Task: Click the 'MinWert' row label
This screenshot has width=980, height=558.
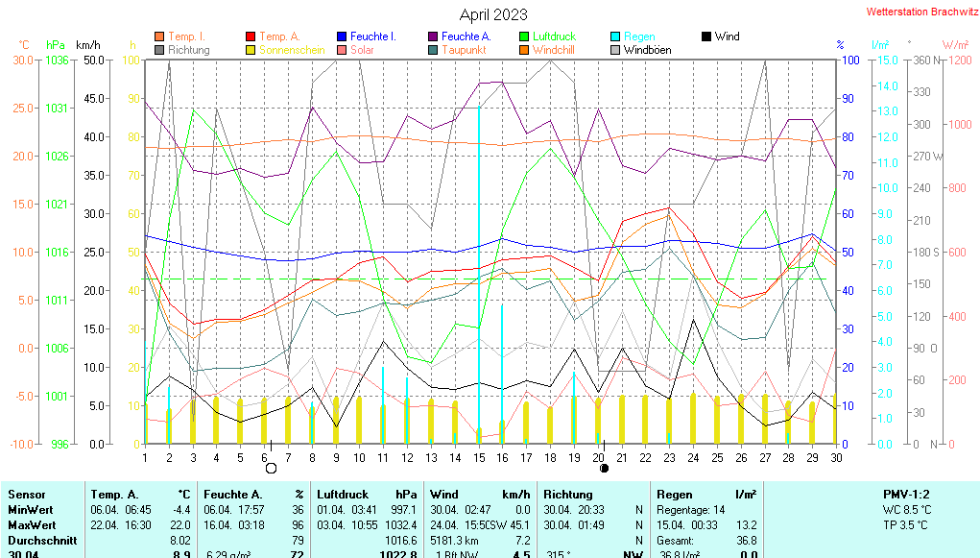Action: click(x=31, y=510)
